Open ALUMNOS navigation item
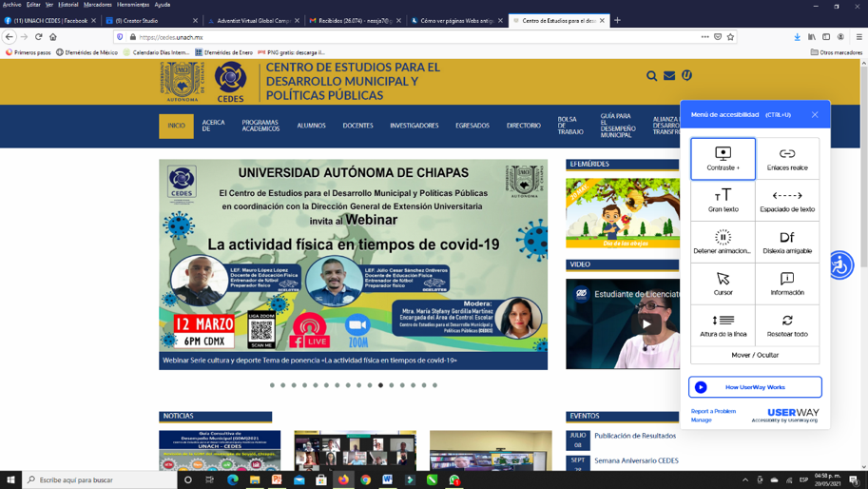The height and width of the screenshot is (489, 868). [x=311, y=126]
